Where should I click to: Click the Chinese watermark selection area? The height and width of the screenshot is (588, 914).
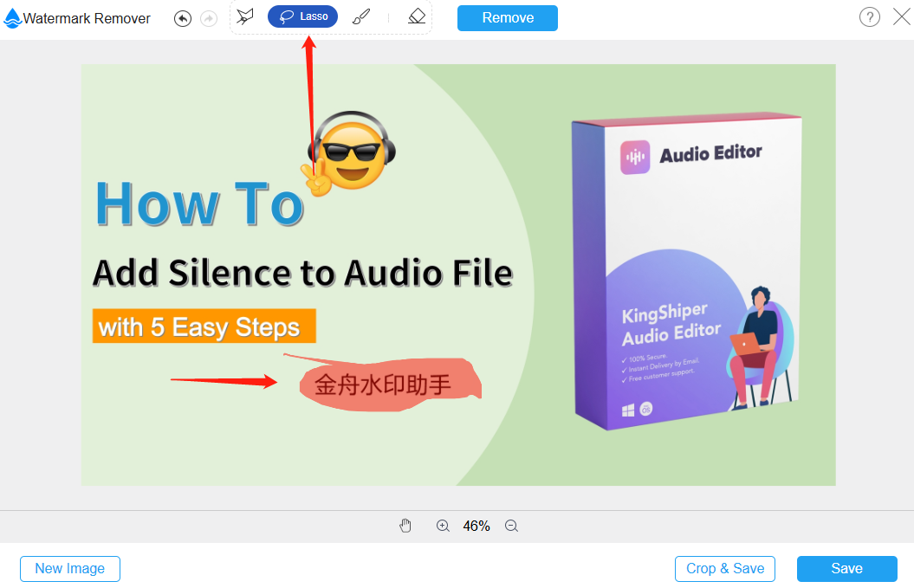coord(385,384)
